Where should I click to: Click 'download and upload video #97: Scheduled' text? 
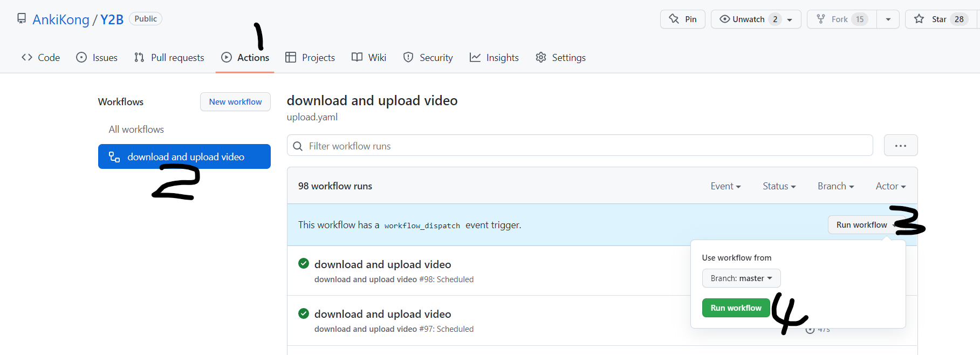[394, 329]
